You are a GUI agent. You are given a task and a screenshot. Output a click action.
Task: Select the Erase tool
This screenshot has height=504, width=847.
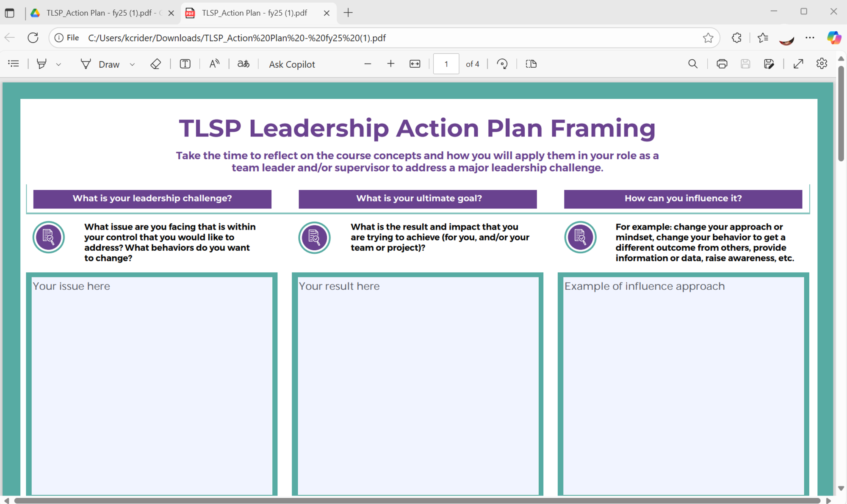tap(155, 64)
